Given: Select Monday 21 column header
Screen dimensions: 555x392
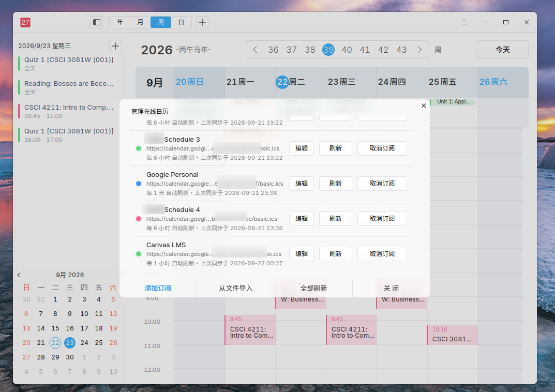Looking at the screenshot, I should [x=250, y=82].
